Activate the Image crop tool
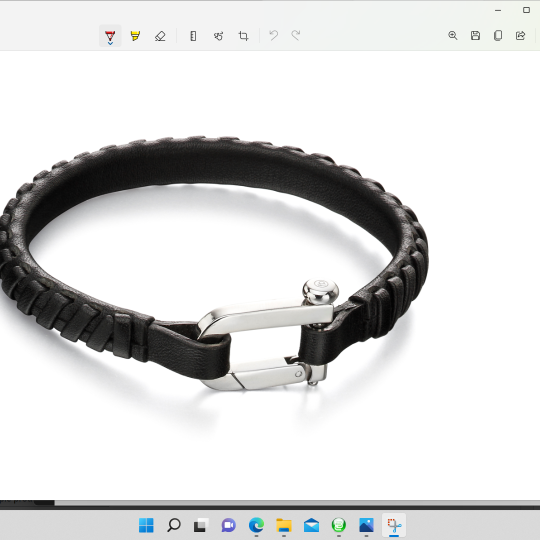540x540 pixels. point(243,35)
